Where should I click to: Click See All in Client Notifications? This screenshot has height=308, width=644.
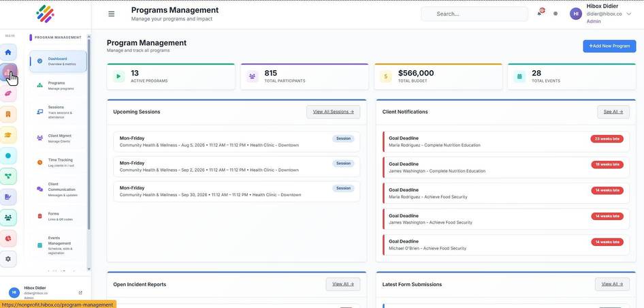613,112
